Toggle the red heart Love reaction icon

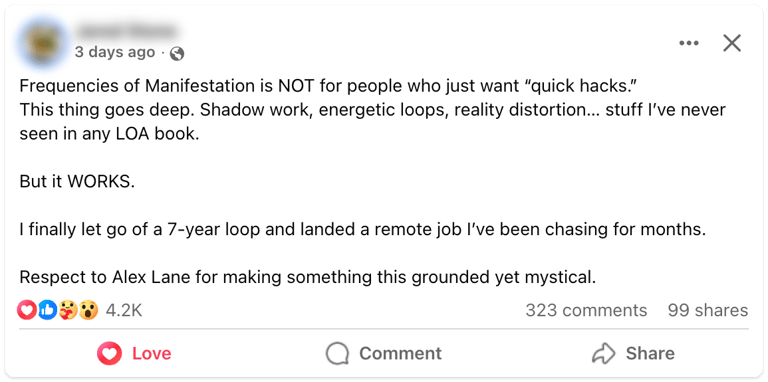[x=109, y=353]
